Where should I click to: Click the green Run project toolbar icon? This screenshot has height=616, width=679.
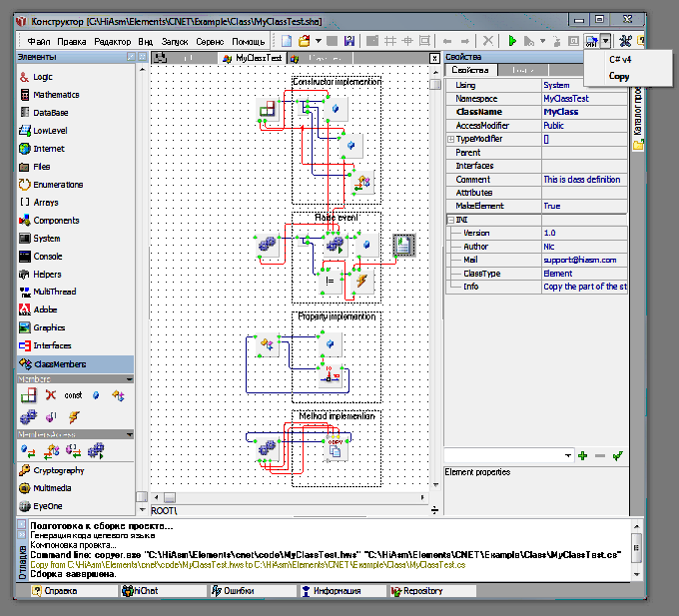click(x=512, y=41)
